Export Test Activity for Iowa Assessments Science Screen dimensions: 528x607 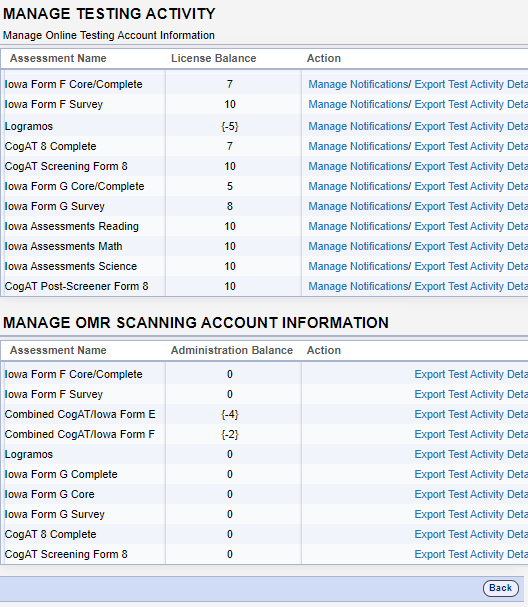tap(471, 266)
